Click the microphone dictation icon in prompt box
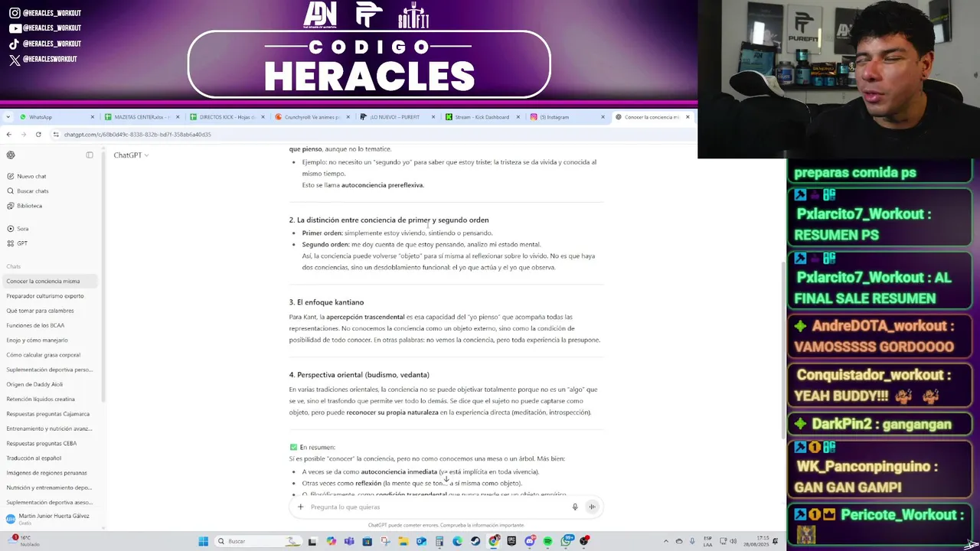Image resolution: width=980 pixels, height=551 pixels. click(x=575, y=507)
